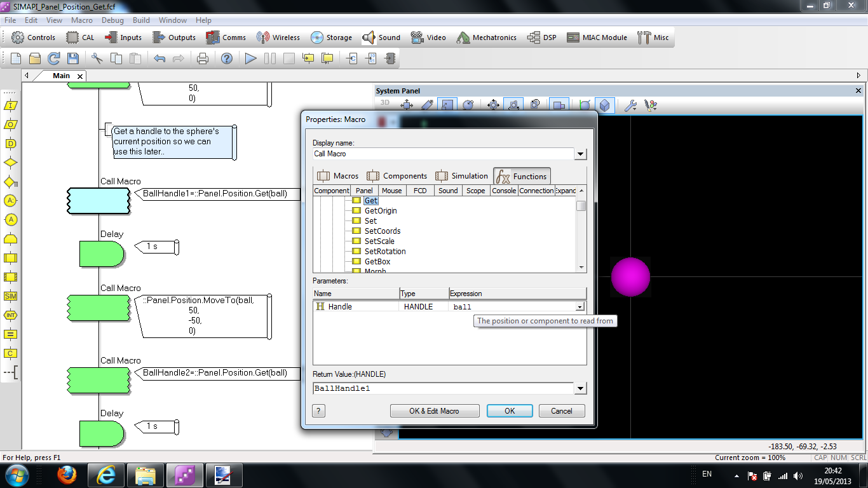Open the Comms component menu
The height and width of the screenshot is (488, 868).
226,37
